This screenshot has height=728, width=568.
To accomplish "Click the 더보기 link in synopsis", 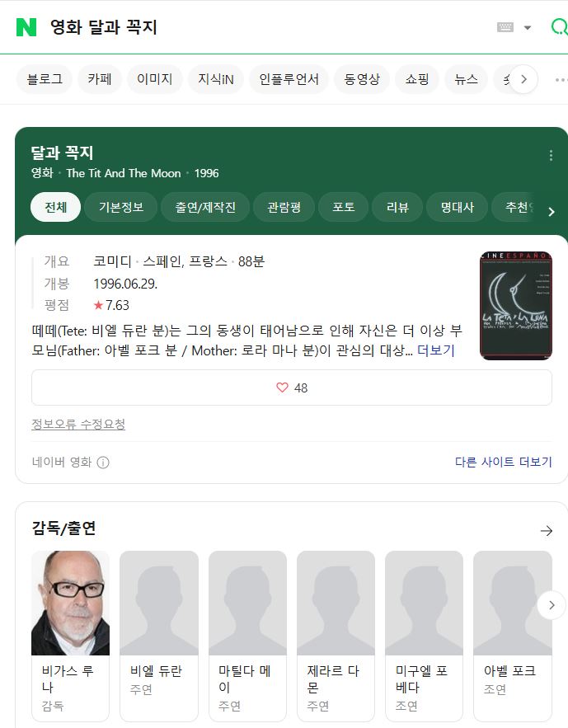I will point(436,350).
